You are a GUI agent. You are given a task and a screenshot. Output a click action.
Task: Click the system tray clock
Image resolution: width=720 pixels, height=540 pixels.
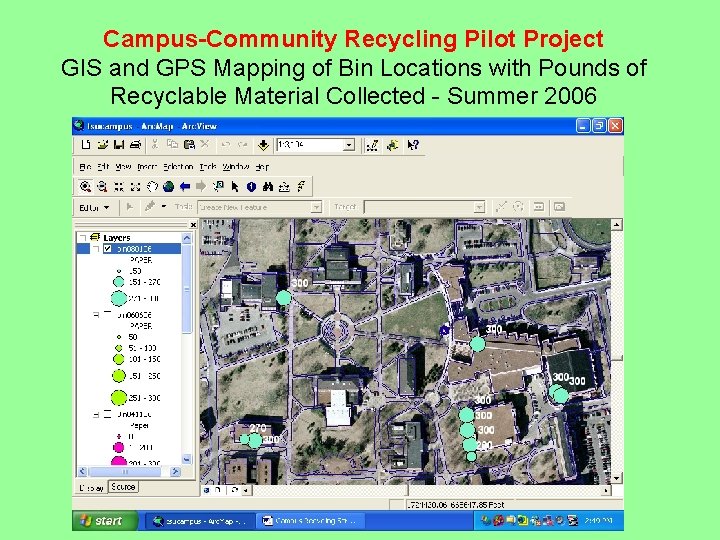(x=597, y=521)
